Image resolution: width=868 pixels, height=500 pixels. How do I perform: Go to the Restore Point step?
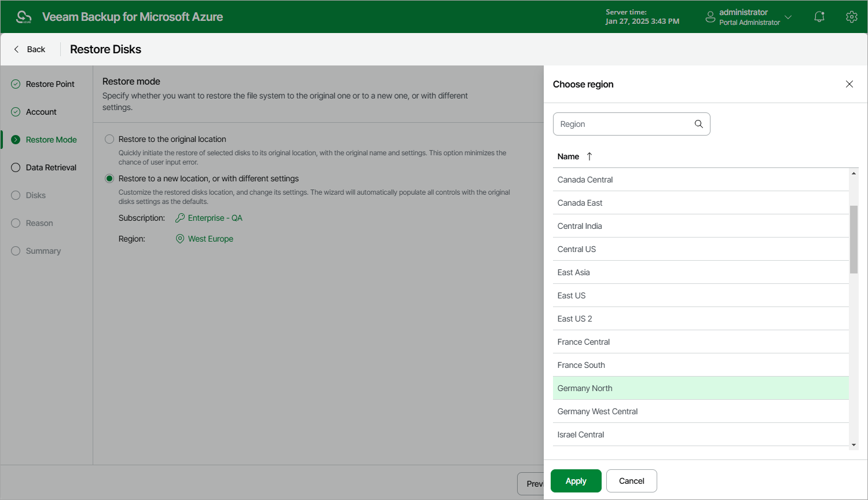click(x=50, y=84)
